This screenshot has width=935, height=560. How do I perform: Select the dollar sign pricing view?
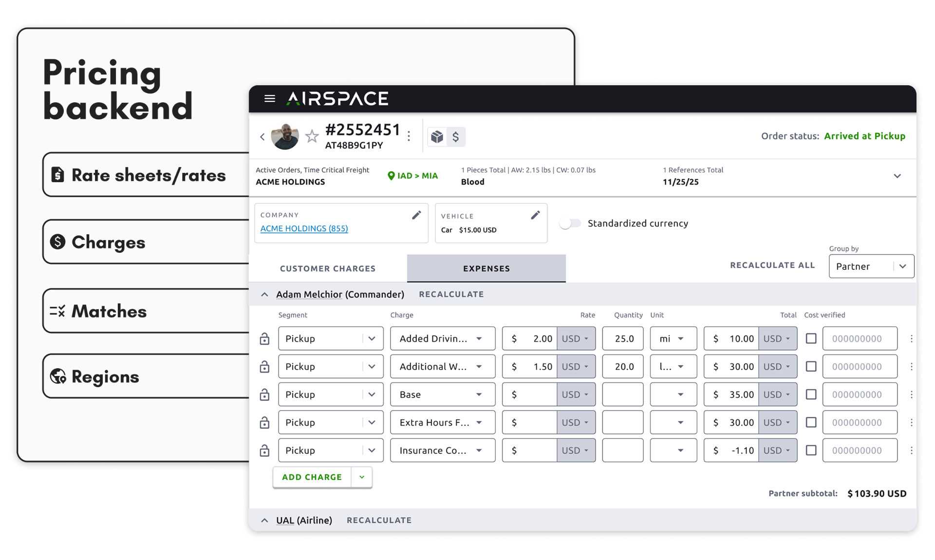coord(456,137)
